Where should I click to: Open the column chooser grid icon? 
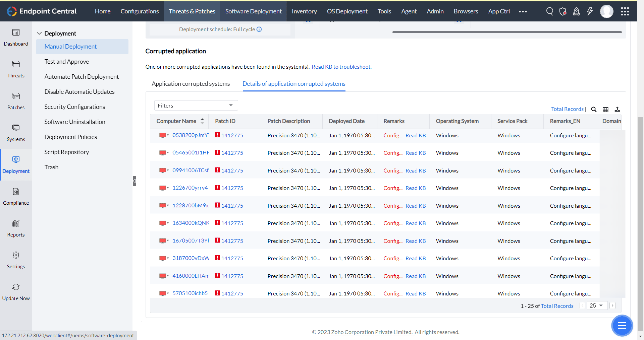pos(605,109)
